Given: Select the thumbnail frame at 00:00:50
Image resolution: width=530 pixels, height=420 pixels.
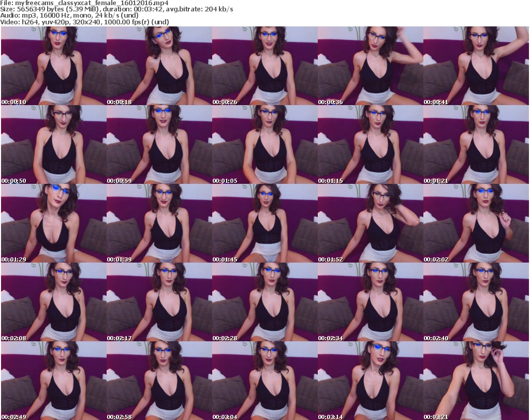Looking at the screenshot, I should (x=54, y=144).
